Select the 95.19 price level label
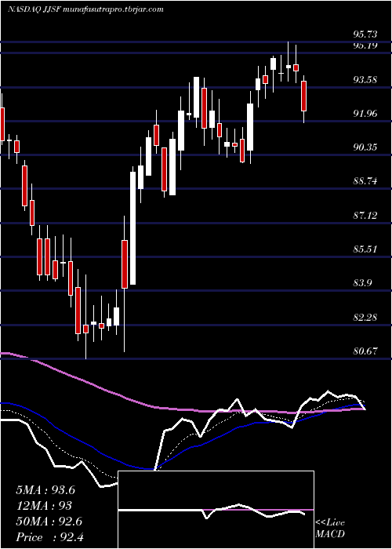Image resolution: width=392 pixels, height=549 pixels. pos(365,45)
